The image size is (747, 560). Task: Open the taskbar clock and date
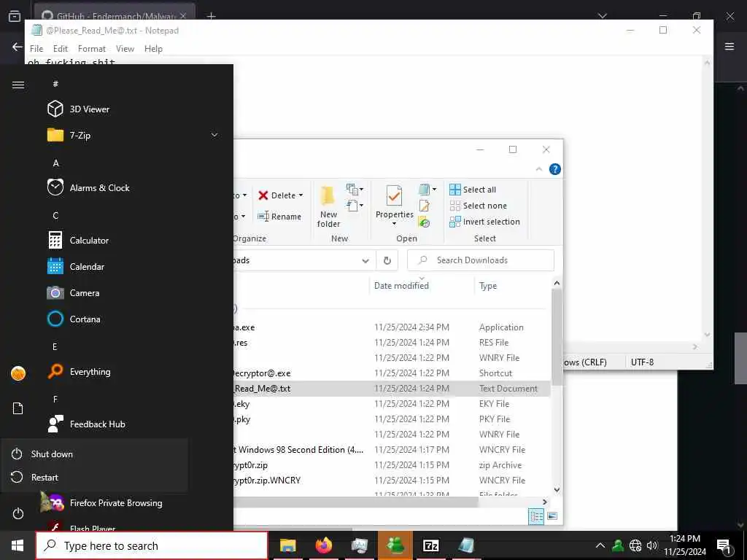click(x=685, y=545)
